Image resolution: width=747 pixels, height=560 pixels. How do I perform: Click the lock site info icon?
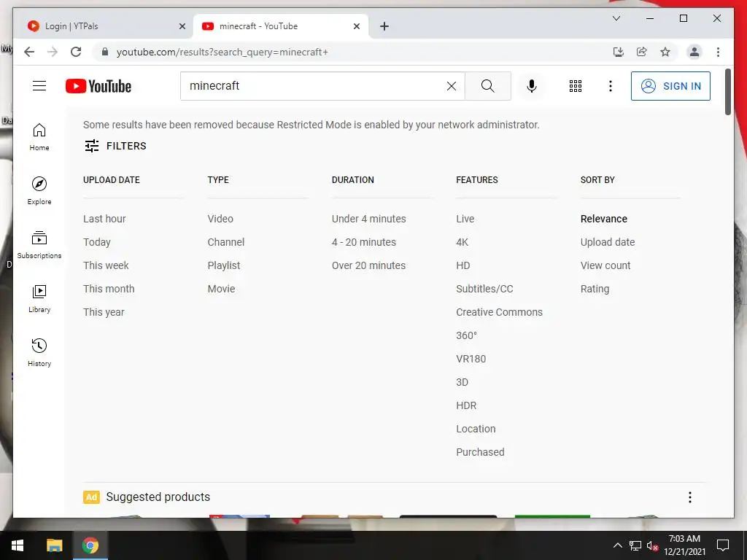(105, 52)
